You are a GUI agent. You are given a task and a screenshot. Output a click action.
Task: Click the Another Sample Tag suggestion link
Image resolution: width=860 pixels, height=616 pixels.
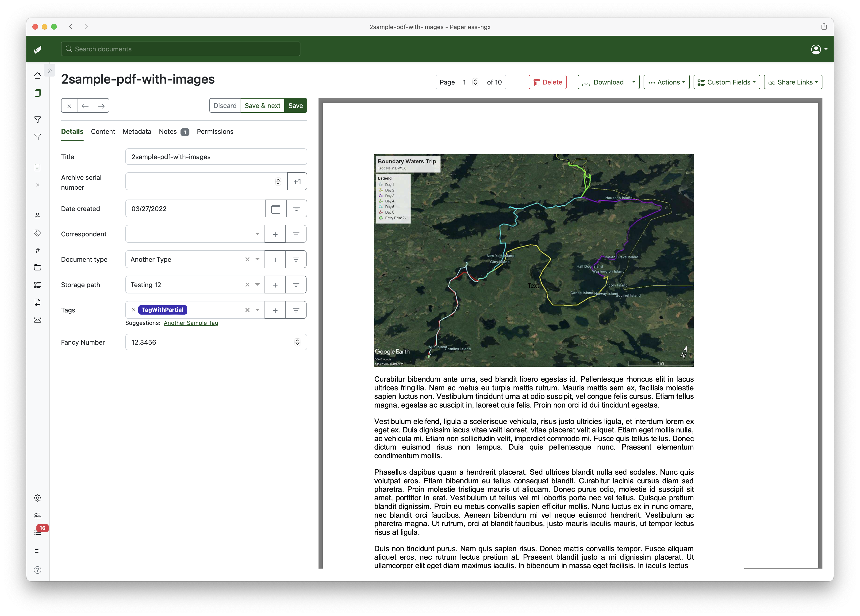point(191,323)
